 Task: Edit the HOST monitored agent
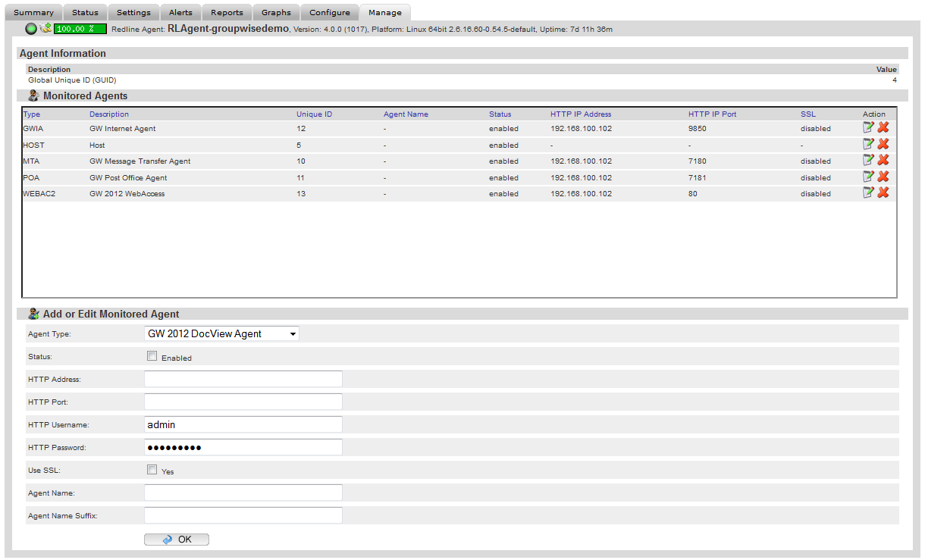(x=868, y=144)
